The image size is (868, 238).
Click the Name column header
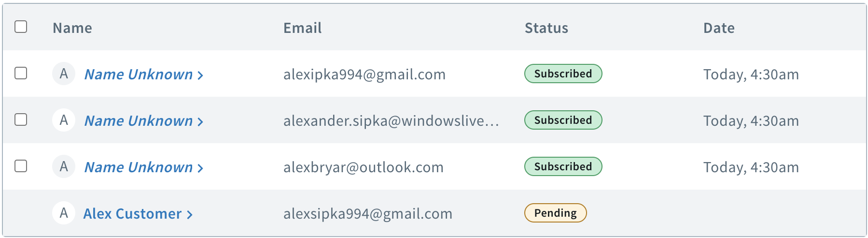pos(72,28)
